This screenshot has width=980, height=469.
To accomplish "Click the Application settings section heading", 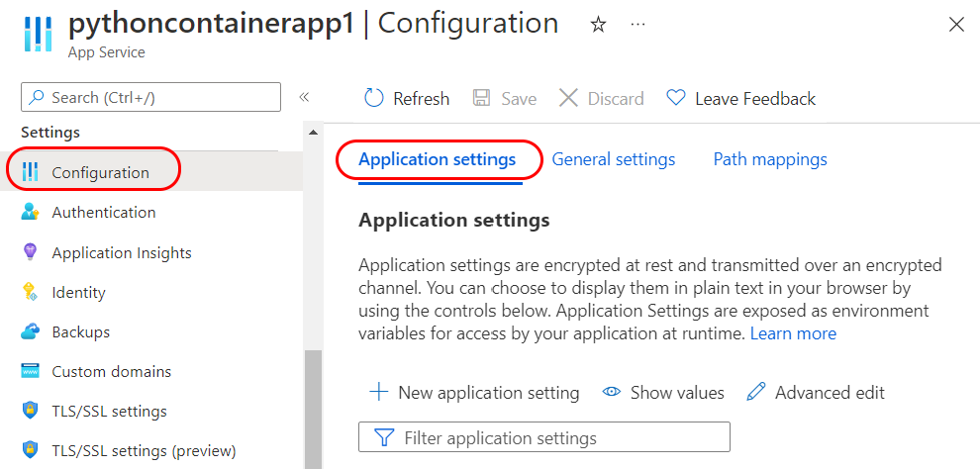I will click(x=454, y=220).
